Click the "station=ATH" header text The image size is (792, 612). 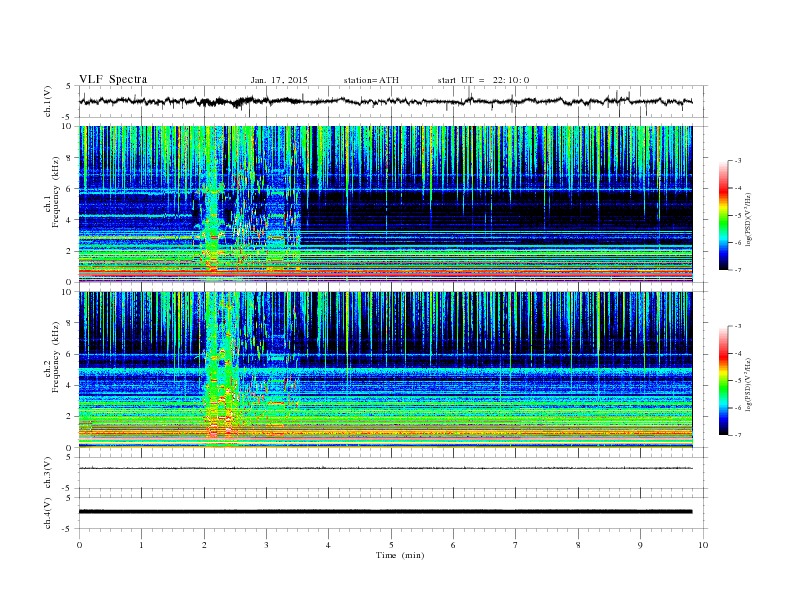coord(371,80)
